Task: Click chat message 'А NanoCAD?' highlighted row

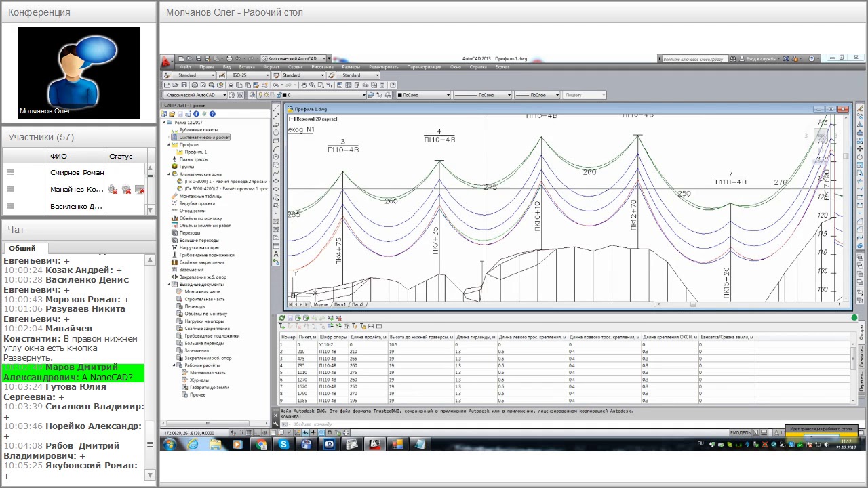Action: click(74, 372)
